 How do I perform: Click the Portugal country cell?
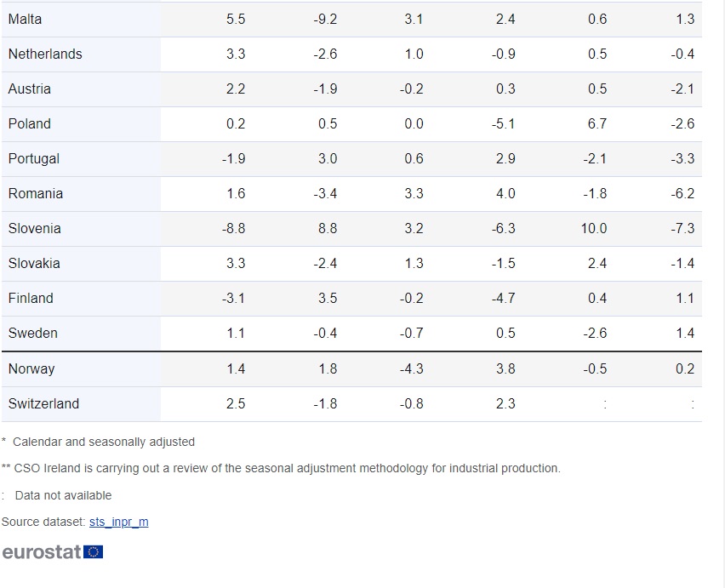tap(34, 158)
